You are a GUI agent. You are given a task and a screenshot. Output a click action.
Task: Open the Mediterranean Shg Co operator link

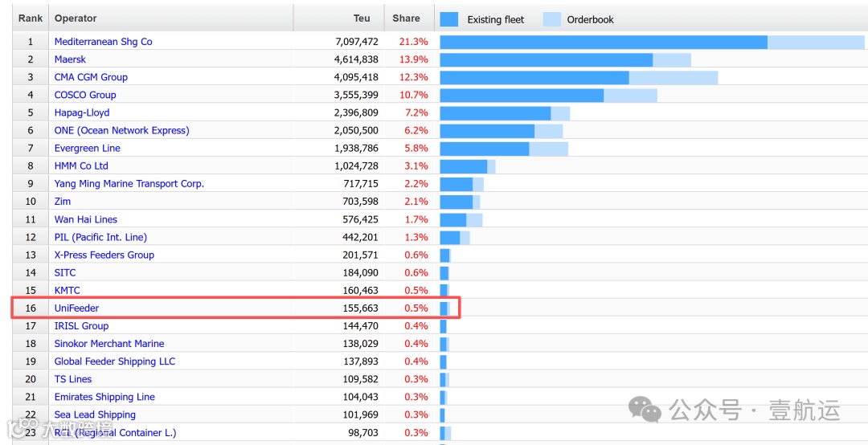pos(103,42)
